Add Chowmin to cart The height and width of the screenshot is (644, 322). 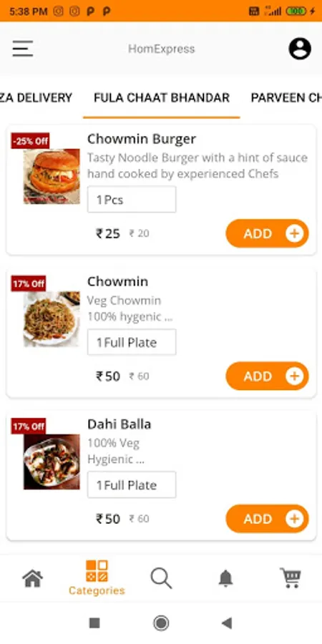click(267, 376)
